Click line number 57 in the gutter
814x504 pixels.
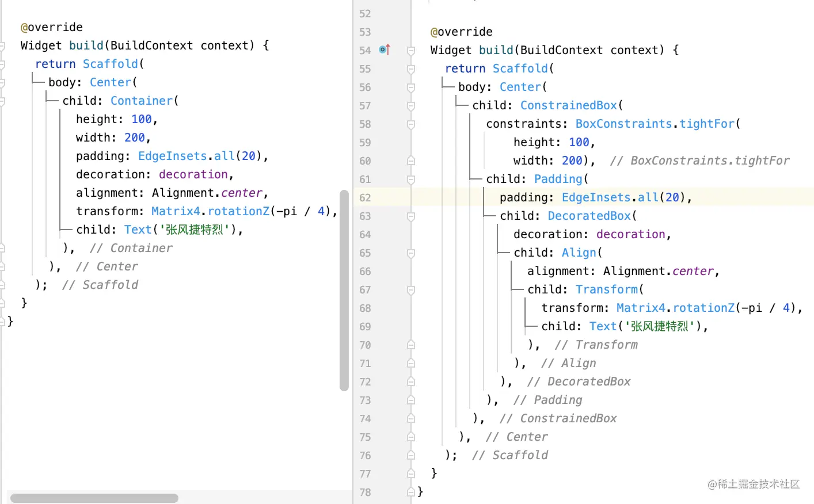click(365, 106)
